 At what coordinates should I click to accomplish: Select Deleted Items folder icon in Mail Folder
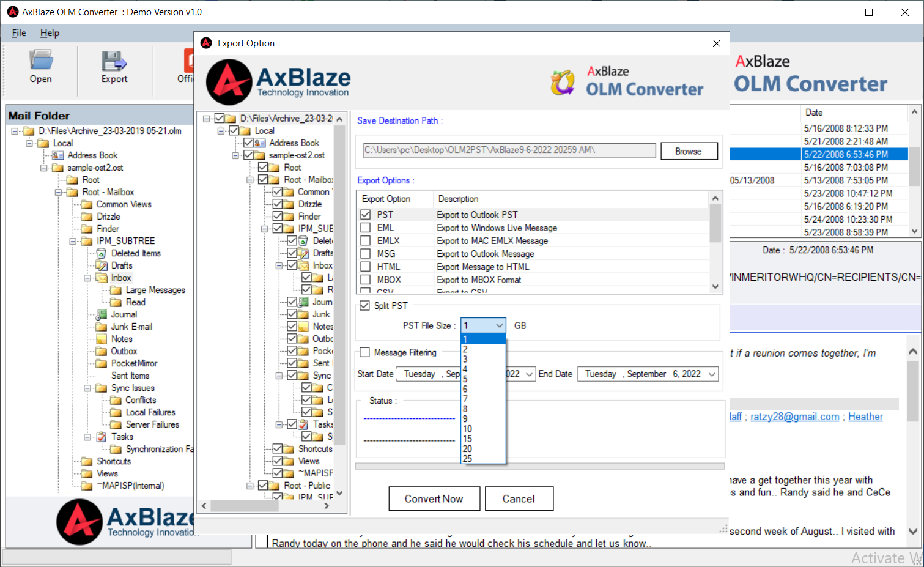[x=102, y=253]
